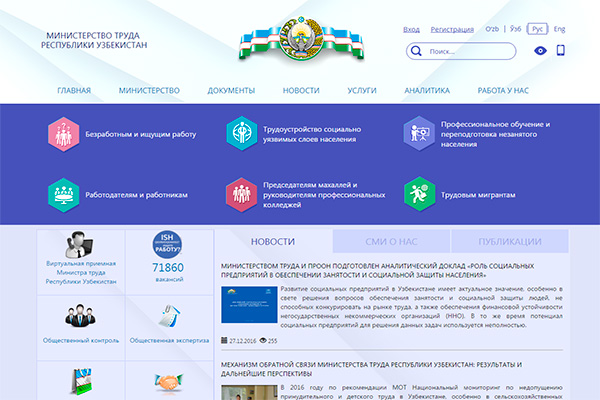Expand the ДОКУМЕНТЫ navigation menu

tap(231, 90)
